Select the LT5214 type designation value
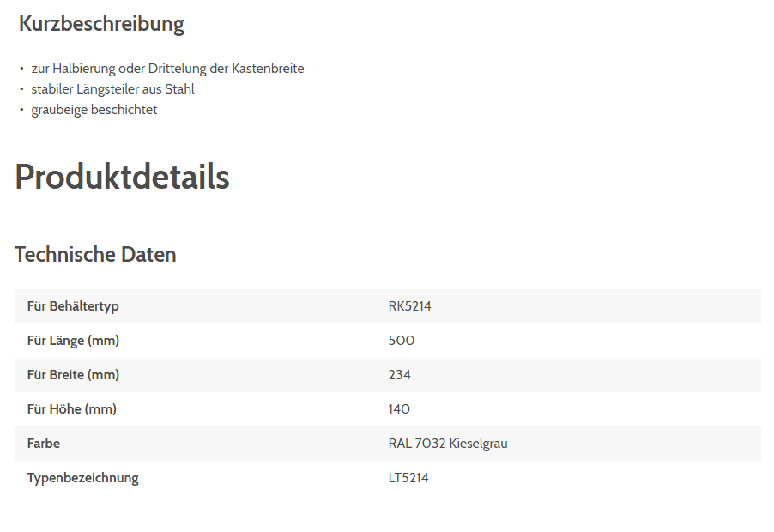 click(408, 478)
